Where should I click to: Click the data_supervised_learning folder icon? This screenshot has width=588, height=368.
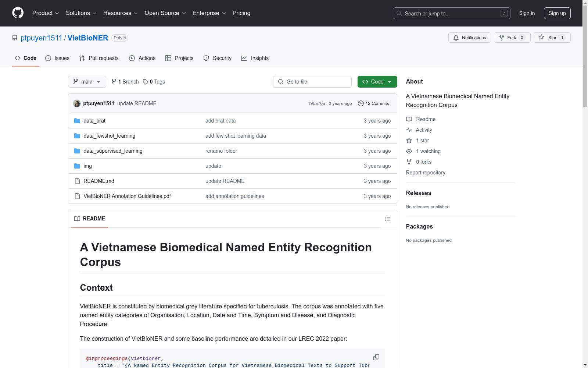coord(77,151)
